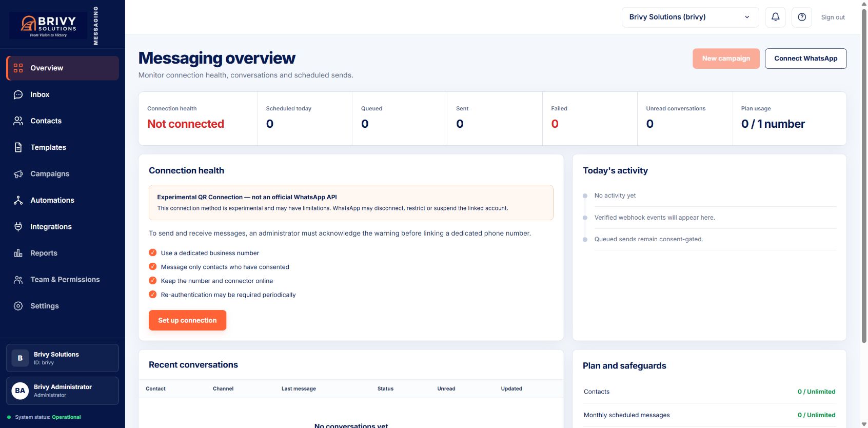Open Settings menu item
This screenshot has width=868, height=428.
click(63, 306)
